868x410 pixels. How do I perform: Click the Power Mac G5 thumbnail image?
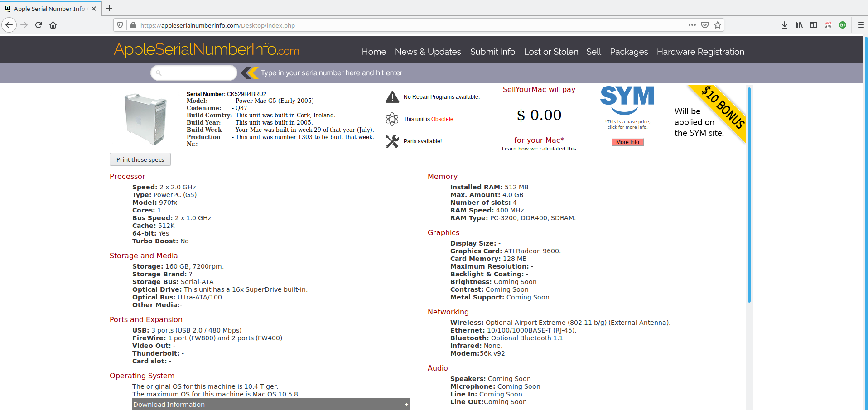(146, 119)
